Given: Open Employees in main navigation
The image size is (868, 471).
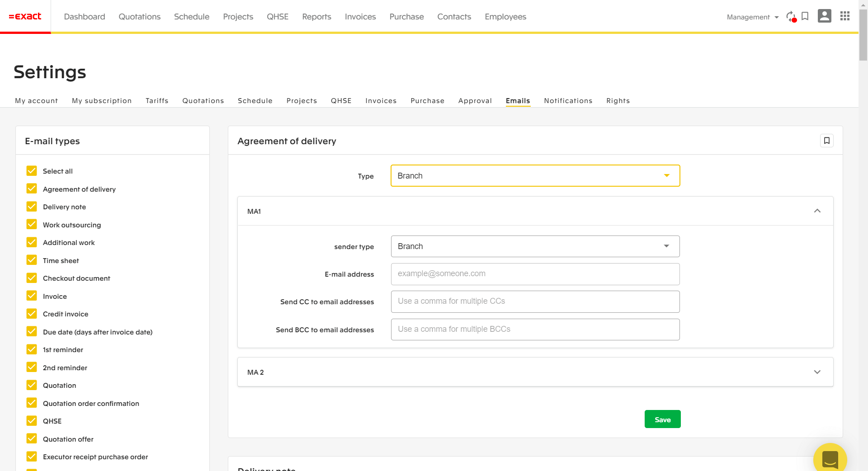Looking at the screenshot, I should click(505, 17).
